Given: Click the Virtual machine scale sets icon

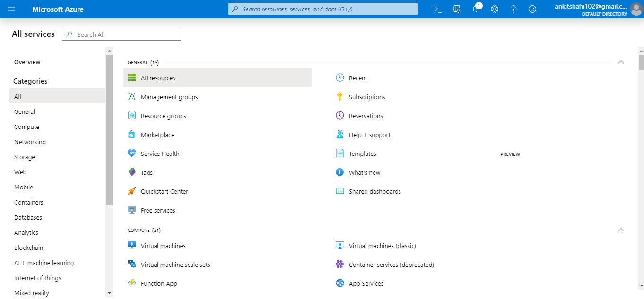Looking at the screenshot, I should click(132, 265).
